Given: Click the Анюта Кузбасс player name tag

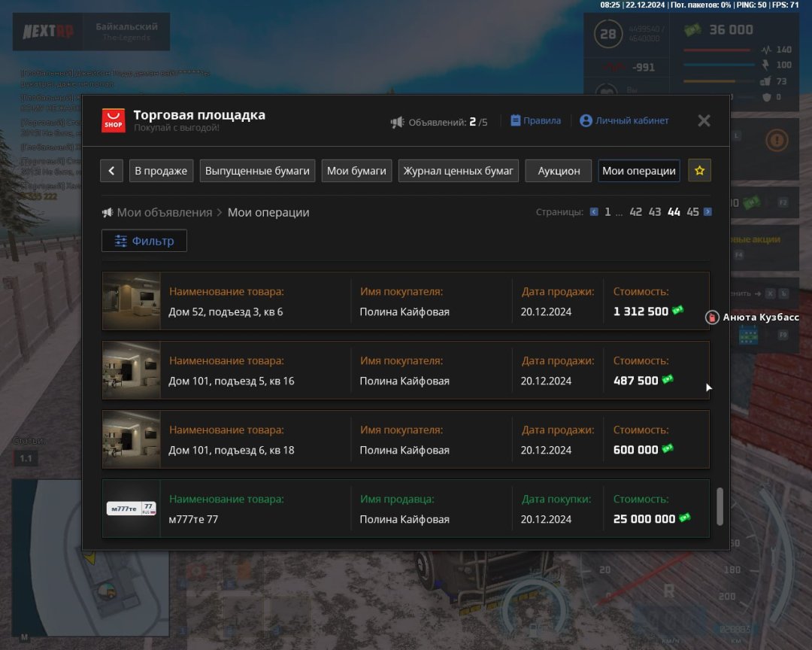Looking at the screenshot, I should coord(761,317).
